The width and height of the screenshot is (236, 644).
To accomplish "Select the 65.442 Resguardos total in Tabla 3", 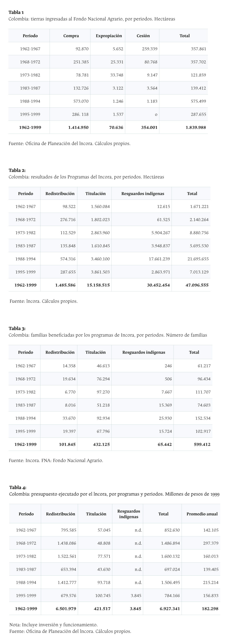I will pyautogui.click(x=165, y=444).
